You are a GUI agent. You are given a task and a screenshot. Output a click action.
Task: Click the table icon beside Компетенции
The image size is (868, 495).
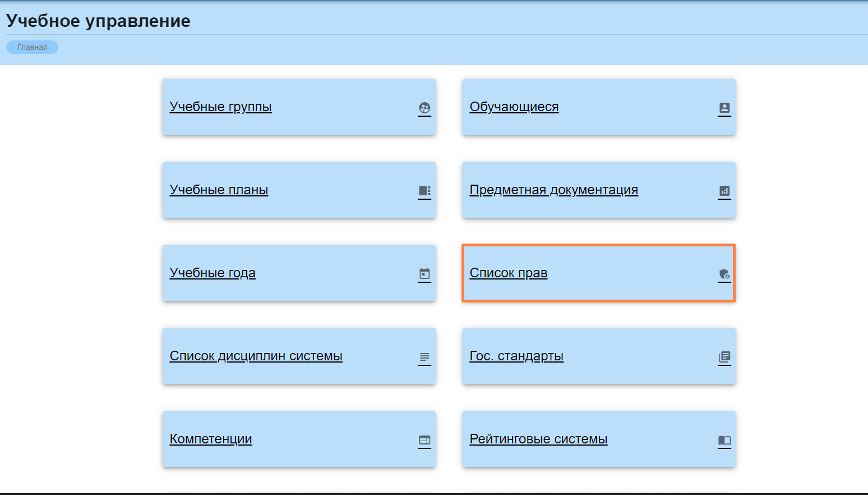point(424,440)
